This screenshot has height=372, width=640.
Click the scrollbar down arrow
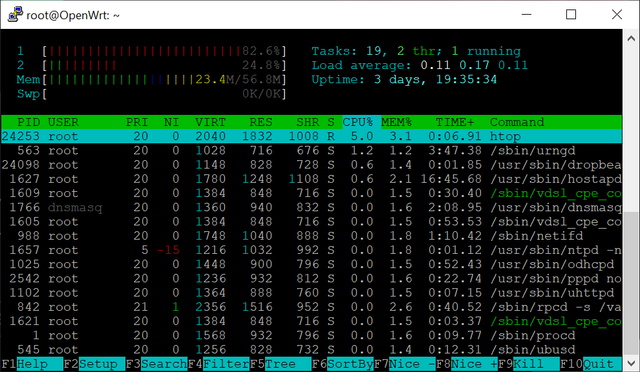631,363
